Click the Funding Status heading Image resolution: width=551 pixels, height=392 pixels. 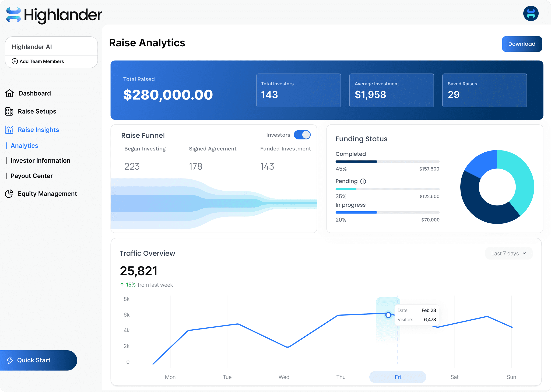click(x=361, y=139)
